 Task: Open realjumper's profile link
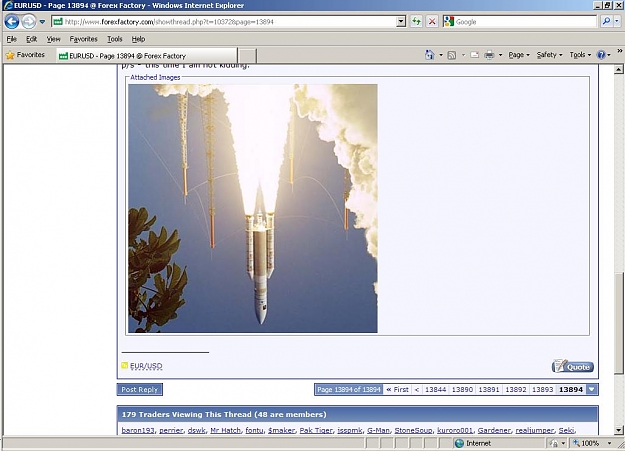pos(535,430)
